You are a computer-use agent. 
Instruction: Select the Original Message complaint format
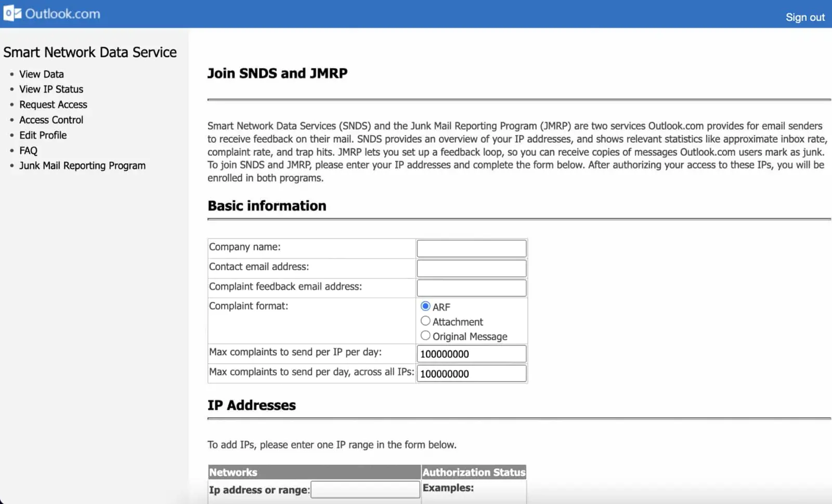tap(425, 336)
